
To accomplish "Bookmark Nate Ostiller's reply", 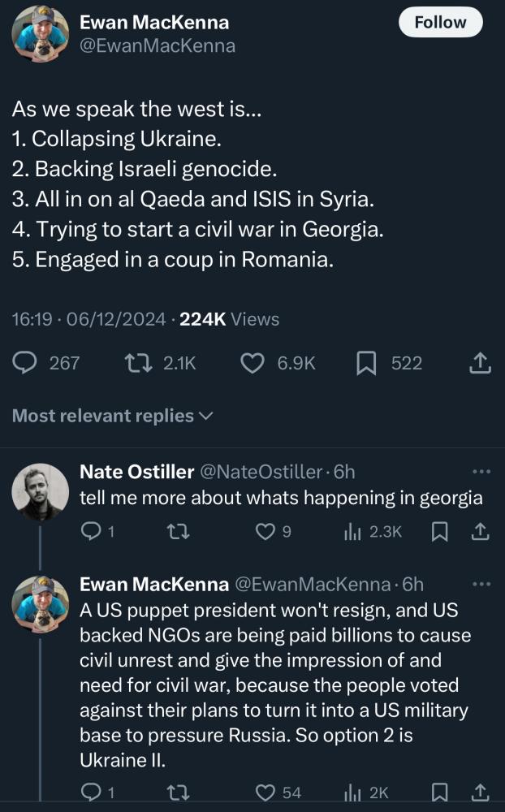I will [439, 532].
